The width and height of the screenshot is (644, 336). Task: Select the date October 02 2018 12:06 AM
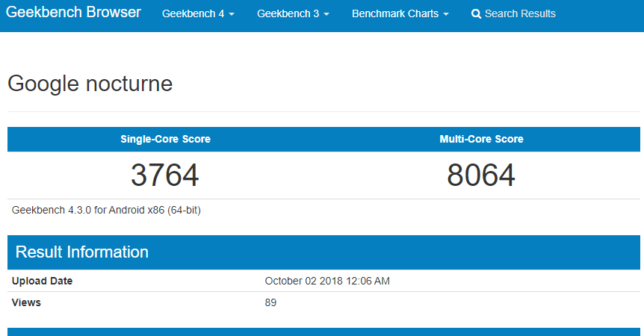pyautogui.click(x=327, y=281)
